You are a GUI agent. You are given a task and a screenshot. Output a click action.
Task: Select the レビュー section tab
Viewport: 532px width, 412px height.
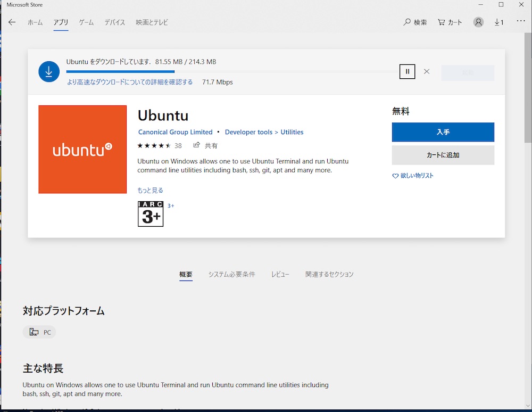(x=280, y=274)
